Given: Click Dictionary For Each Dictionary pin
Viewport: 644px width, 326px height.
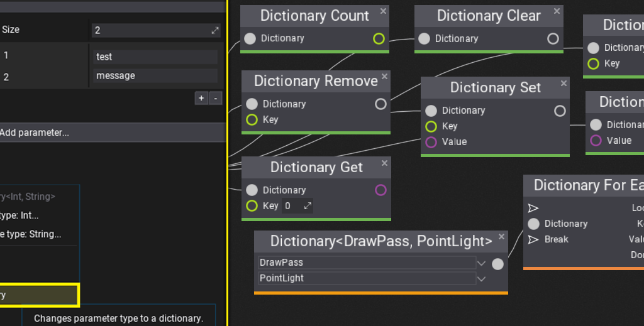Looking at the screenshot, I should (x=533, y=224).
